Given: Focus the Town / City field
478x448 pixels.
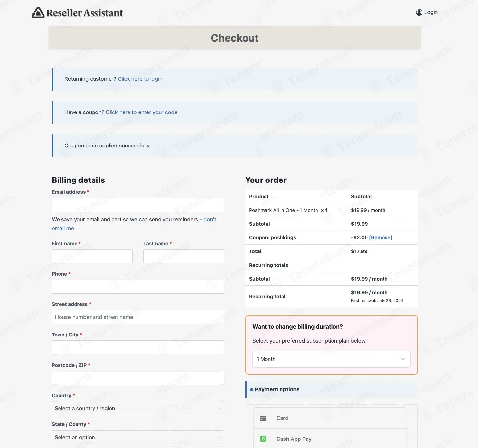Looking at the screenshot, I should (138, 348).
